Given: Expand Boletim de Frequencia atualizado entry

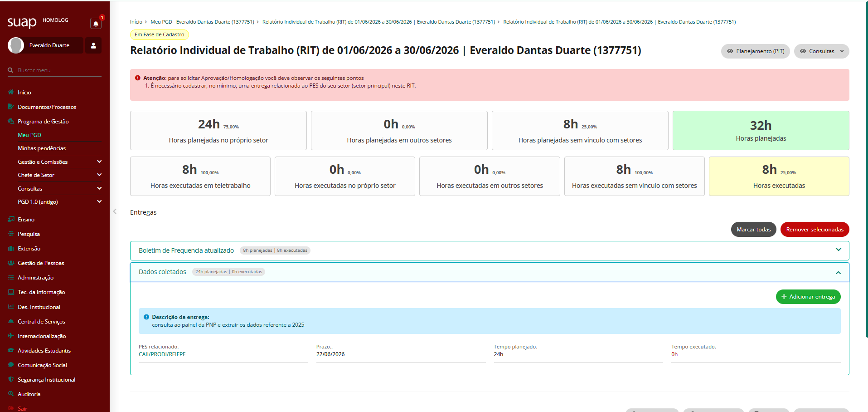Looking at the screenshot, I should [838, 250].
